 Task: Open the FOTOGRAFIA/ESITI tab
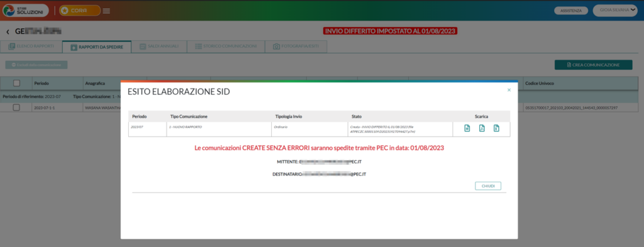point(296,47)
